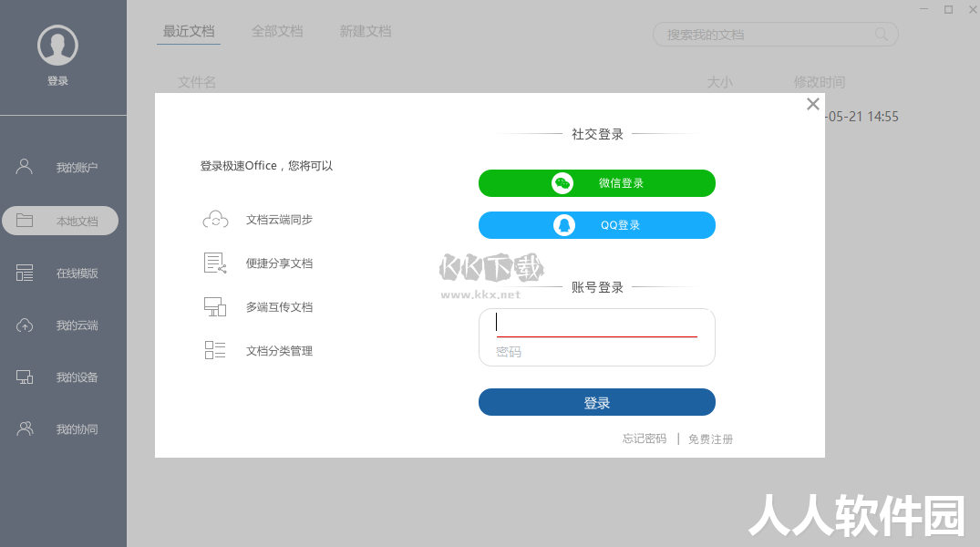Close the login dialog

(812, 104)
